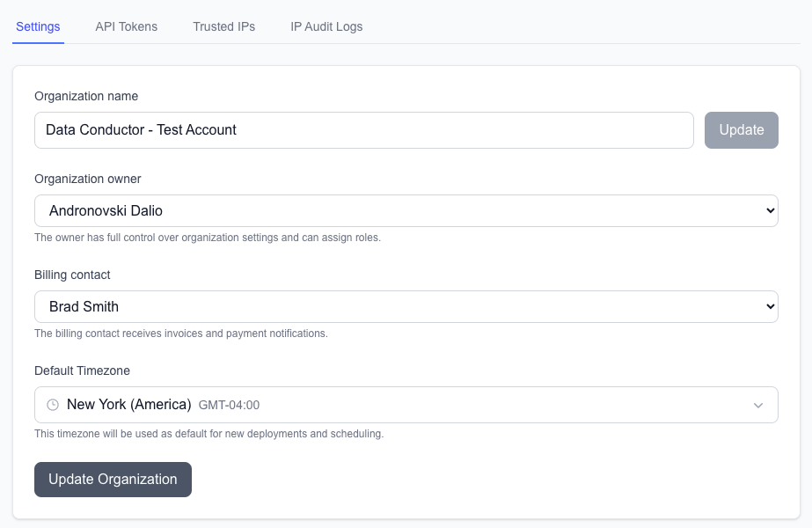The width and height of the screenshot is (812, 528).
Task: Select the Settings tab
Action: [37, 26]
